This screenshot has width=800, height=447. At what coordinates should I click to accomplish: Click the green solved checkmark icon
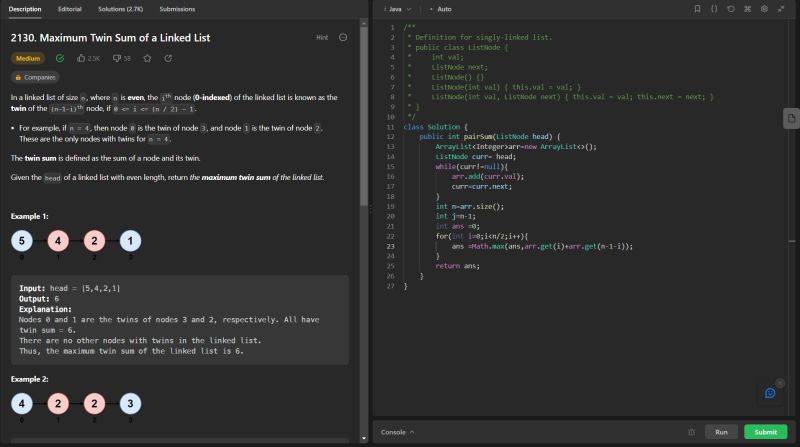(60, 58)
